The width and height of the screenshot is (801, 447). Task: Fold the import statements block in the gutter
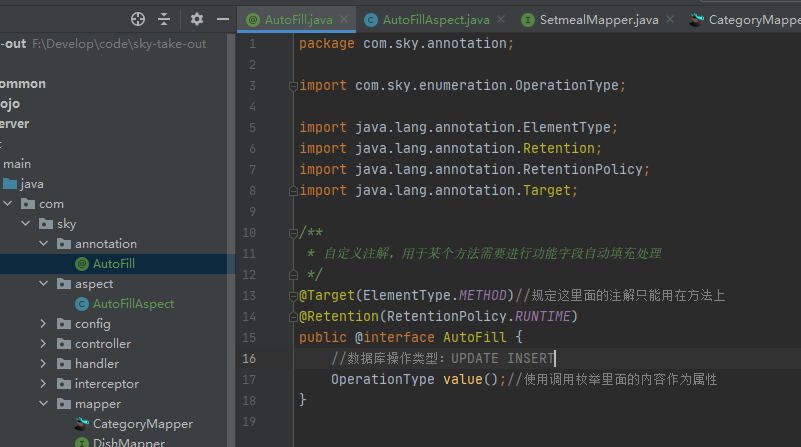tap(293, 86)
